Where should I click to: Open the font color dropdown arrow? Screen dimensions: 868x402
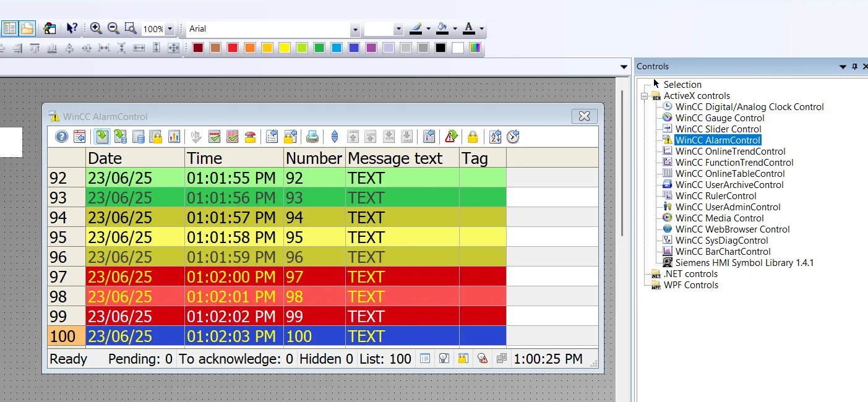click(x=481, y=29)
